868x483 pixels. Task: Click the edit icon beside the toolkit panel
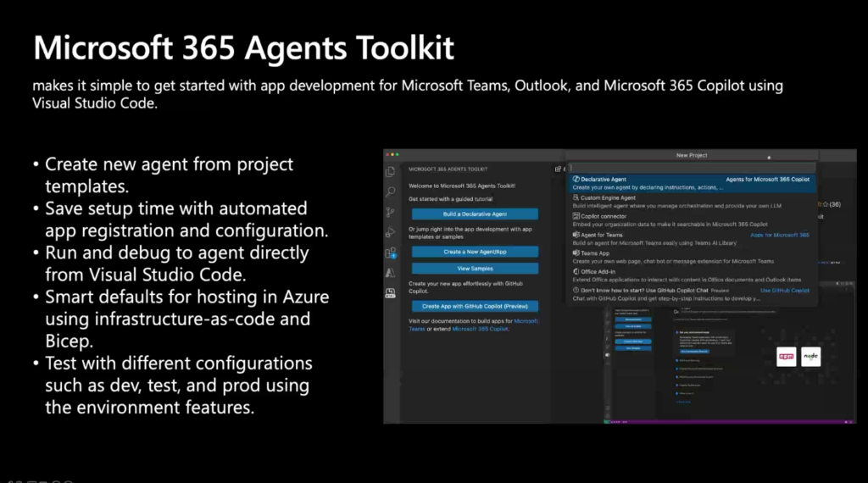pos(558,169)
